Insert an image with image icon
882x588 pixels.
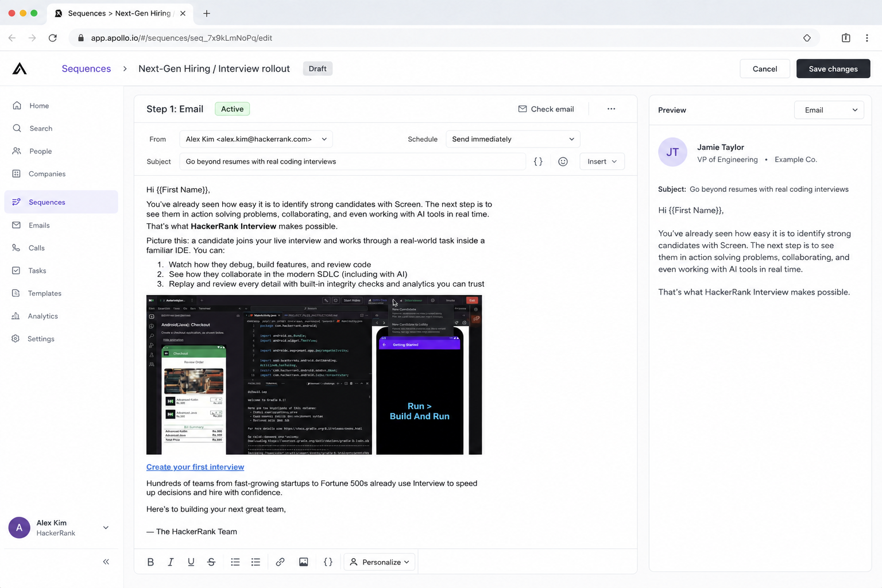point(303,562)
